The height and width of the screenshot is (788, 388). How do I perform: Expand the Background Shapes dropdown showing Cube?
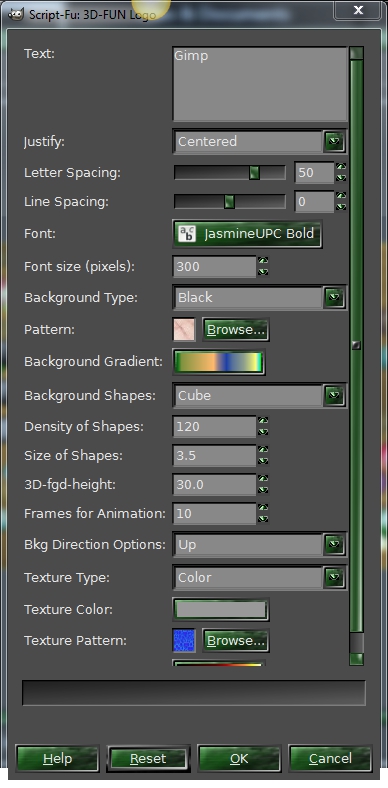coord(259,396)
